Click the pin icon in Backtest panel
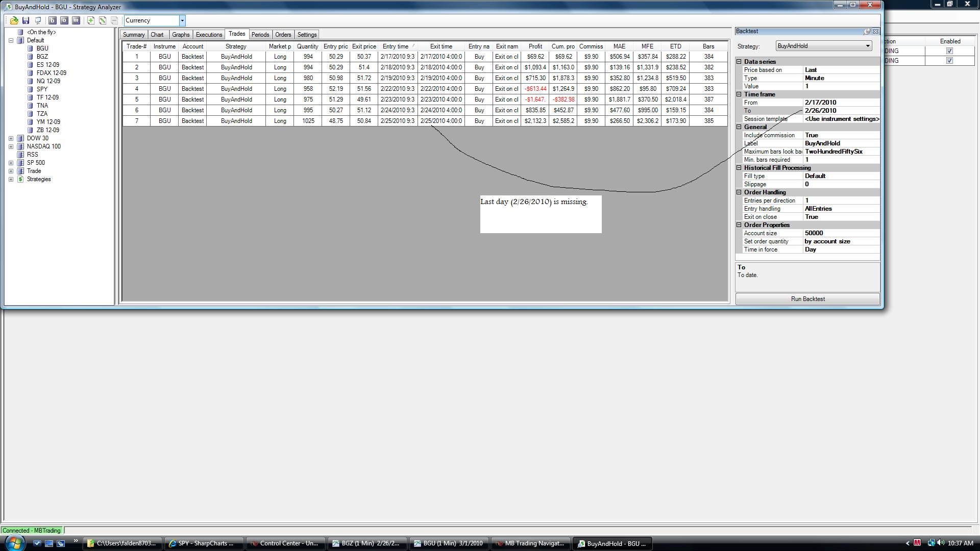980x551 pixels. click(x=867, y=32)
